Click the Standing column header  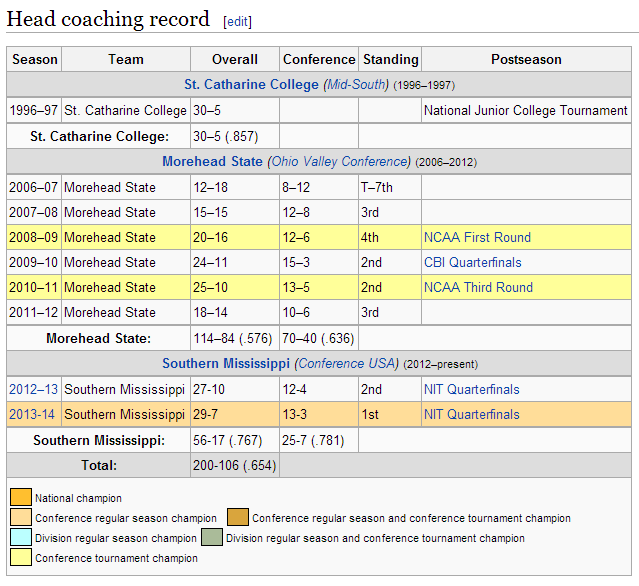pyautogui.click(x=390, y=59)
